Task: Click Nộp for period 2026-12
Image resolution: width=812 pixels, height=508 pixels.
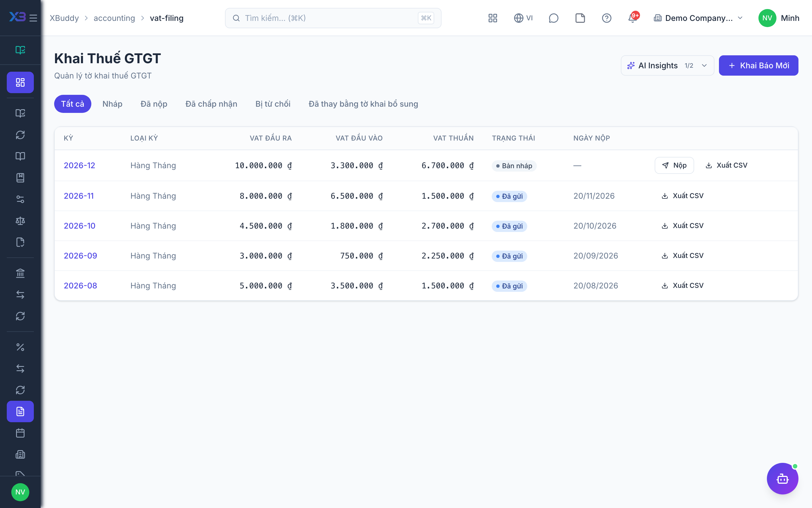Action: point(674,165)
